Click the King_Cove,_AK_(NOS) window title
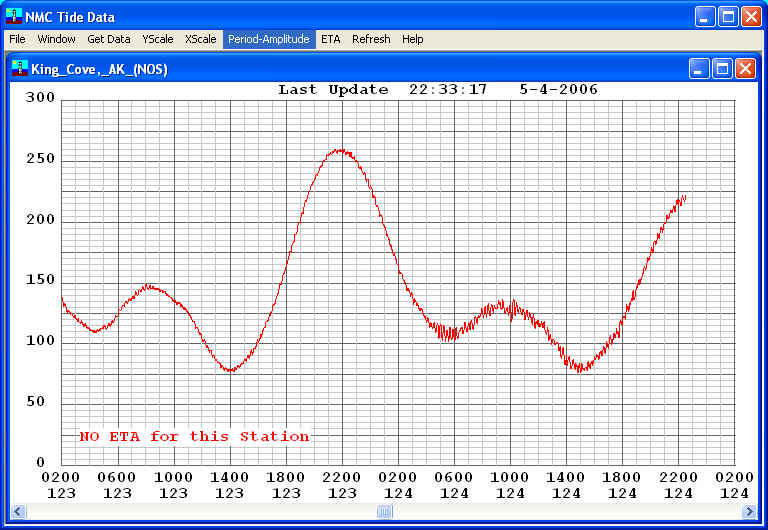Image resolution: width=768 pixels, height=530 pixels. (99, 69)
